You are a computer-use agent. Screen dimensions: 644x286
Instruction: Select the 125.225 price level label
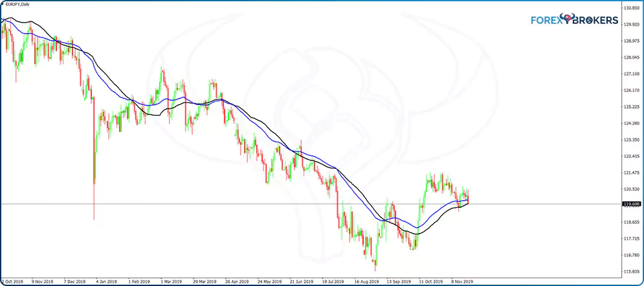[632, 107]
